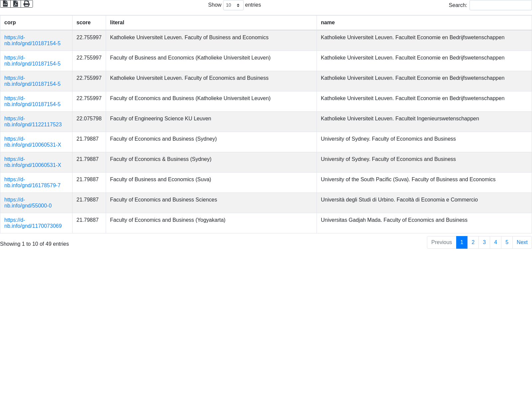Open page 4 in pagination

pos(495,242)
